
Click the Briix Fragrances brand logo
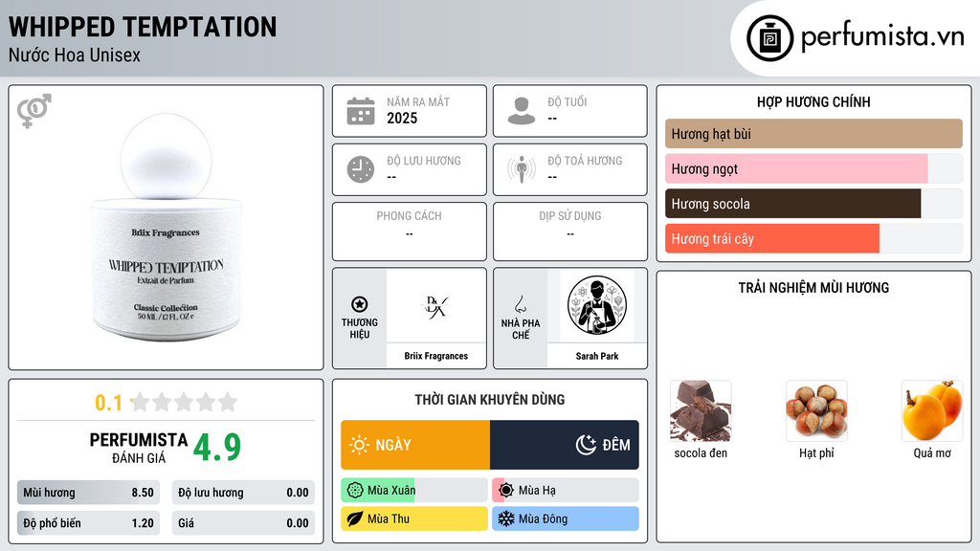coord(435,306)
